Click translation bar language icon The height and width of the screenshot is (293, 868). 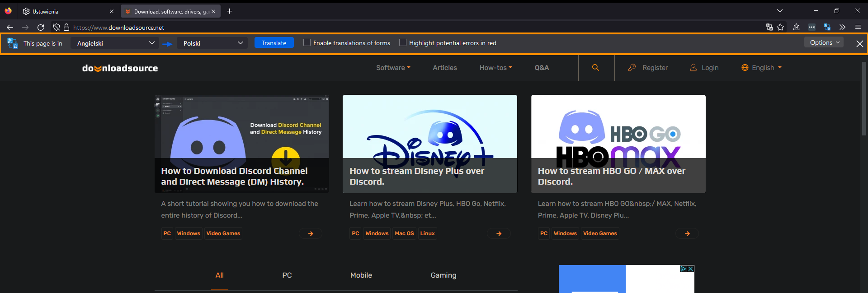pyautogui.click(x=12, y=43)
